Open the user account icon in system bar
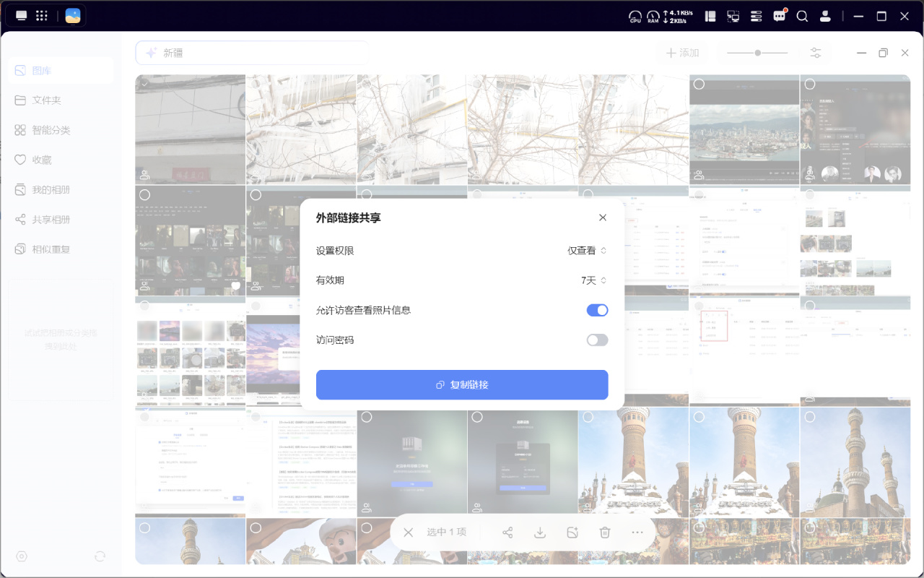 tap(825, 16)
